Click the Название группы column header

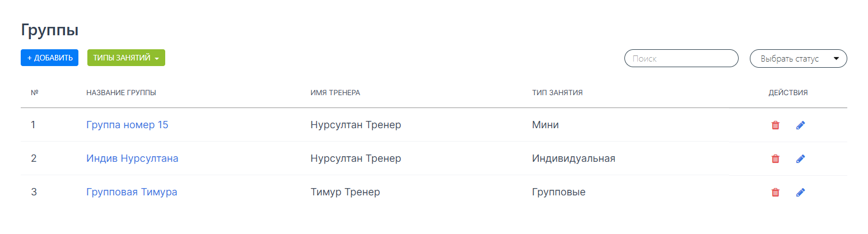[x=121, y=92]
